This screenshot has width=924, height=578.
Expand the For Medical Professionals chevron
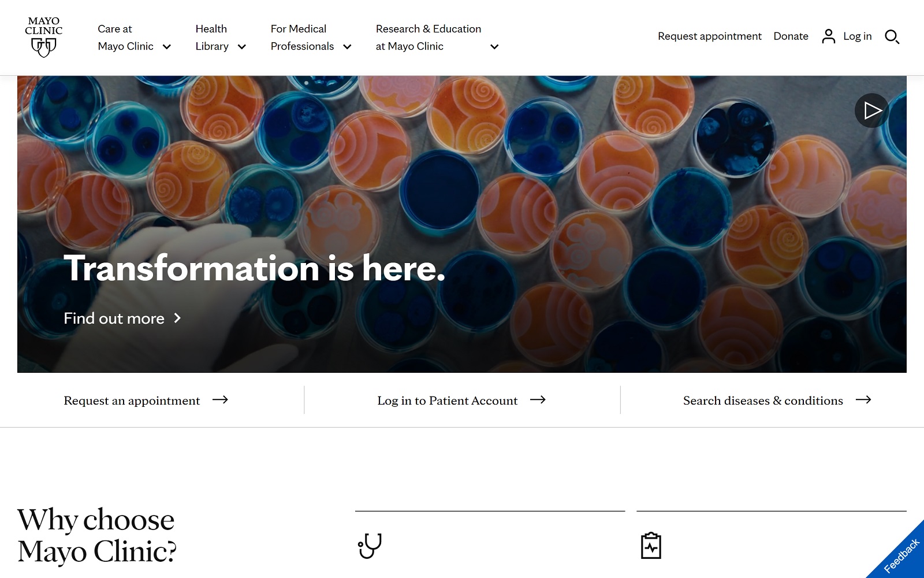tap(347, 47)
